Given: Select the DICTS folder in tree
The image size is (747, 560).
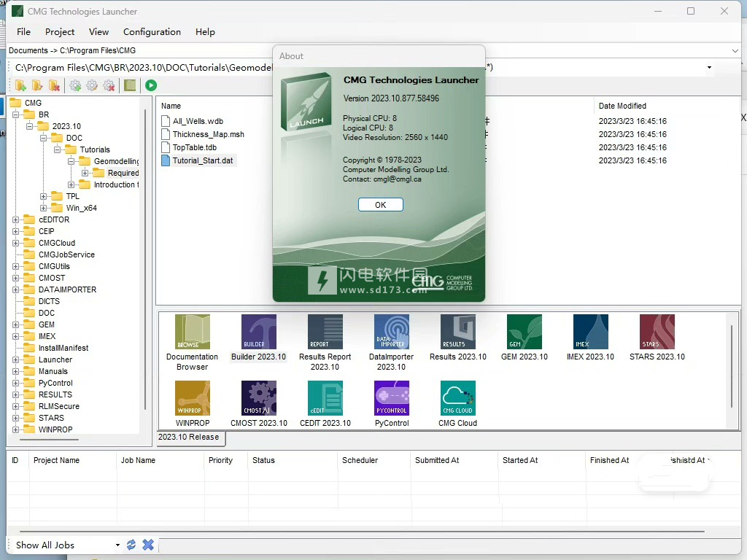Looking at the screenshot, I should 49,301.
